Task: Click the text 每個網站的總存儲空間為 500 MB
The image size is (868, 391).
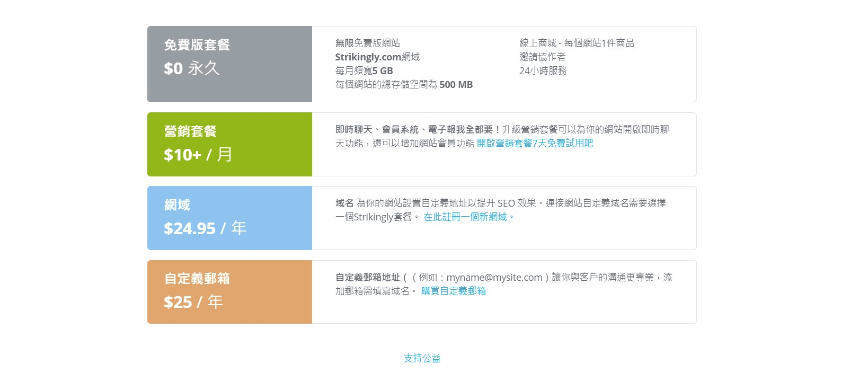Action: 404,84
